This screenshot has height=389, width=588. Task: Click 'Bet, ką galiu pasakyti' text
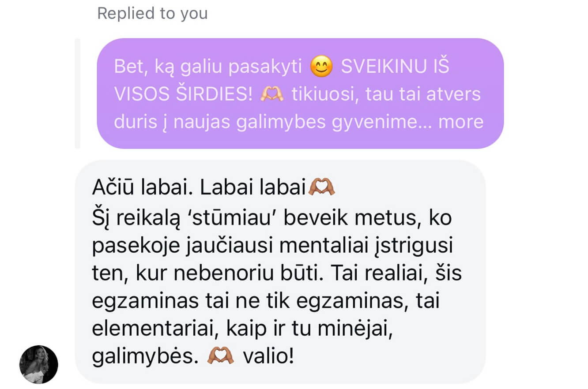pyautogui.click(x=208, y=68)
